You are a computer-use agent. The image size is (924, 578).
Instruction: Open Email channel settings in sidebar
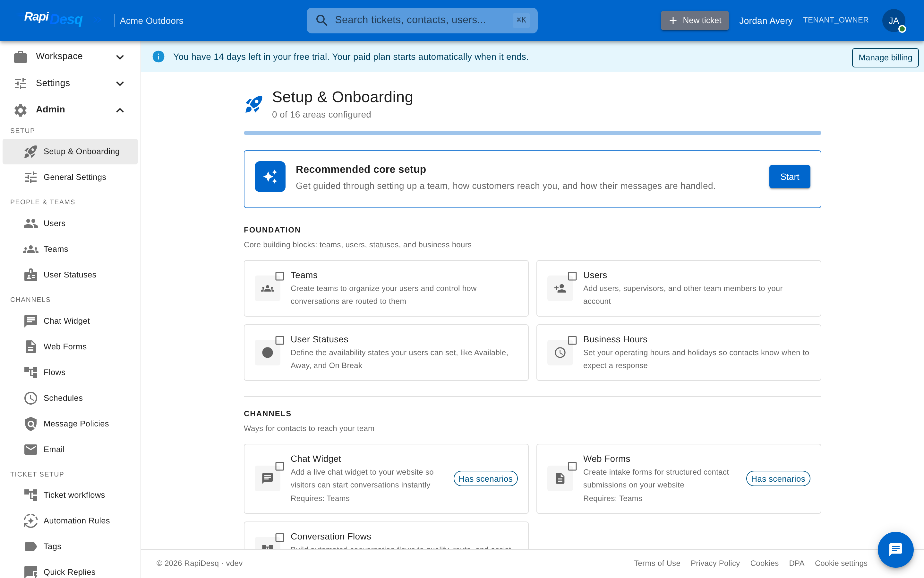coord(70,450)
